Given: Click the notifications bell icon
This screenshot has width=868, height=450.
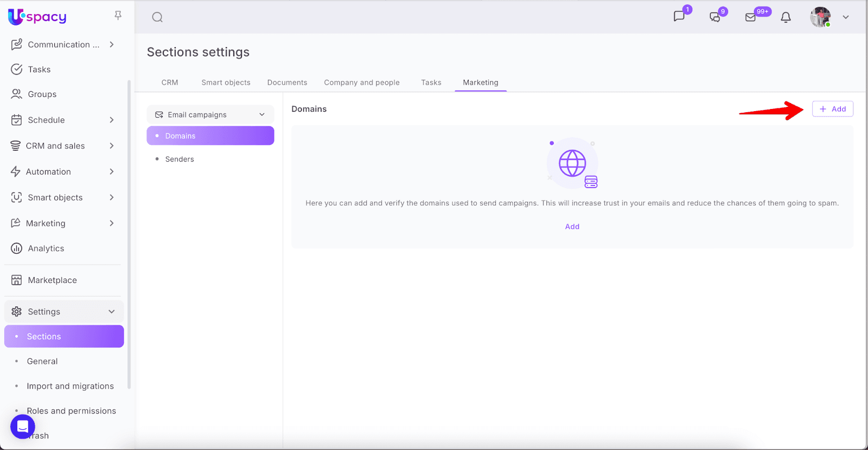Looking at the screenshot, I should pos(786,17).
